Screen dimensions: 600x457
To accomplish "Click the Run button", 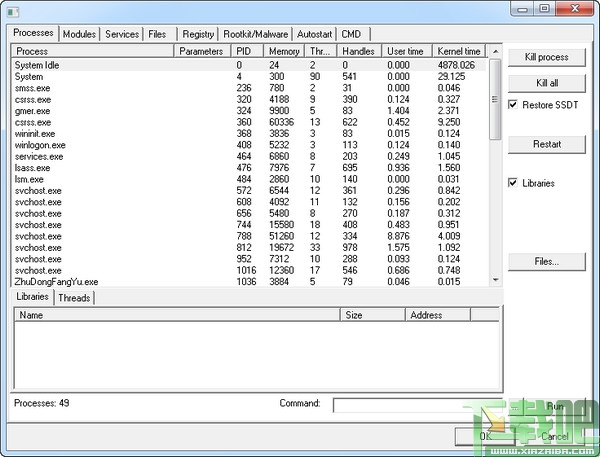I will [x=554, y=406].
